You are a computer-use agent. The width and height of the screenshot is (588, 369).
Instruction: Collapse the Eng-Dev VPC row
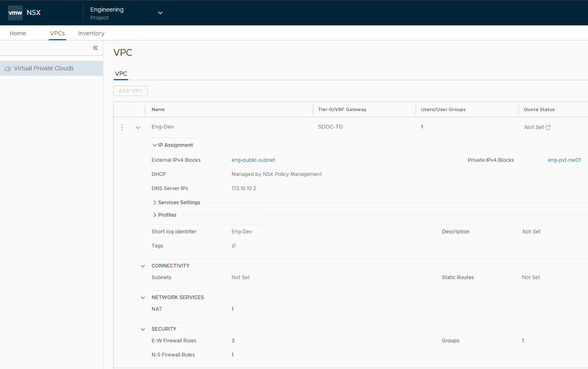(138, 128)
